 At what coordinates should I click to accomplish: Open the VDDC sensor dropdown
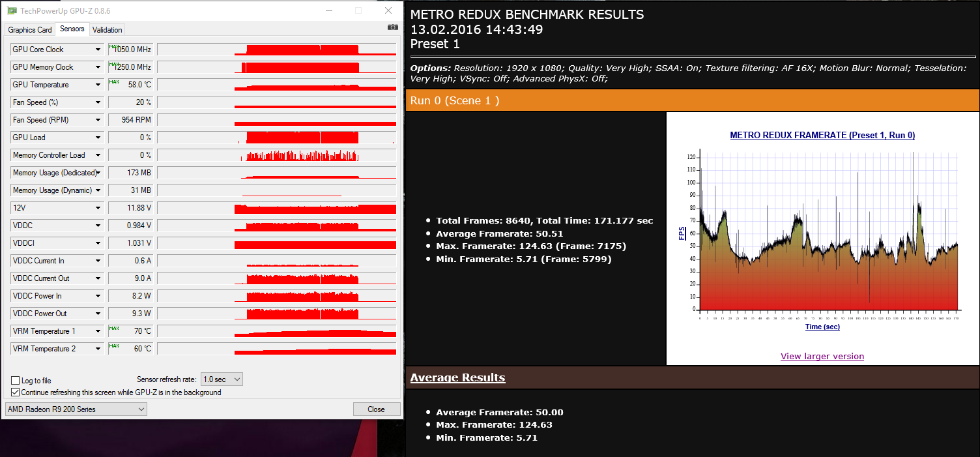click(98, 226)
